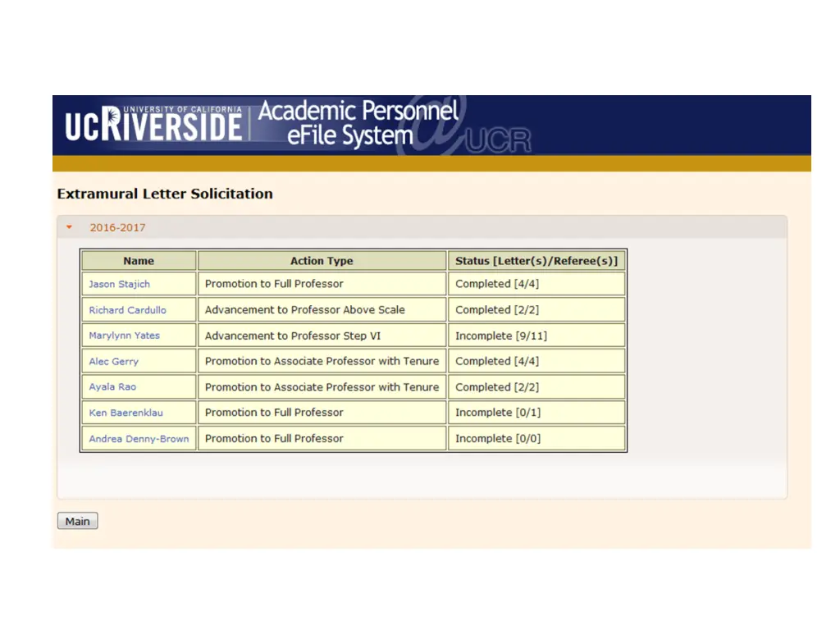
Task: Click Richard Cardullo's Completed [2/2] status
Action: coord(536,309)
